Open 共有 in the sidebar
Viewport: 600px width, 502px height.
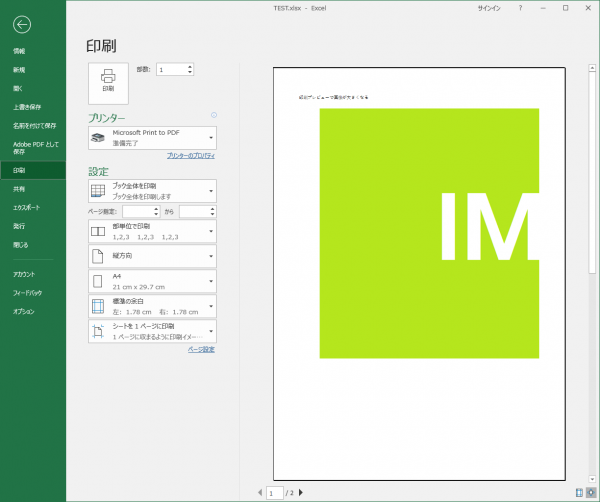(33, 189)
